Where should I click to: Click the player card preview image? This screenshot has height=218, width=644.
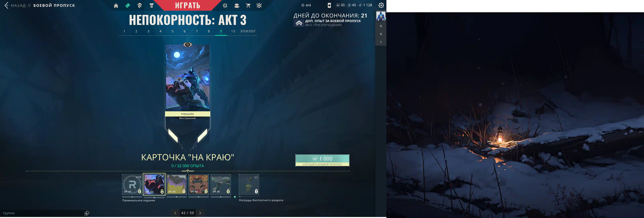click(188, 78)
